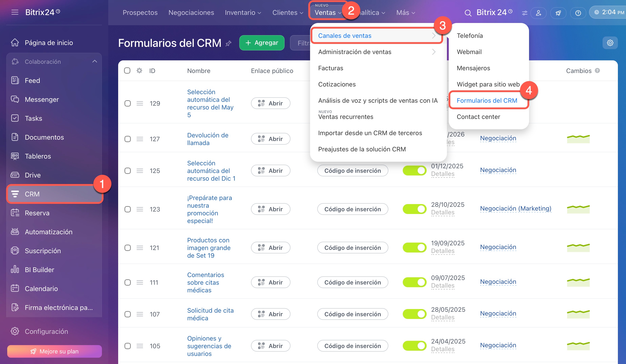Expand the Inventario dropdown menu
The height and width of the screenshot is (364, 626).
point(243,13)
